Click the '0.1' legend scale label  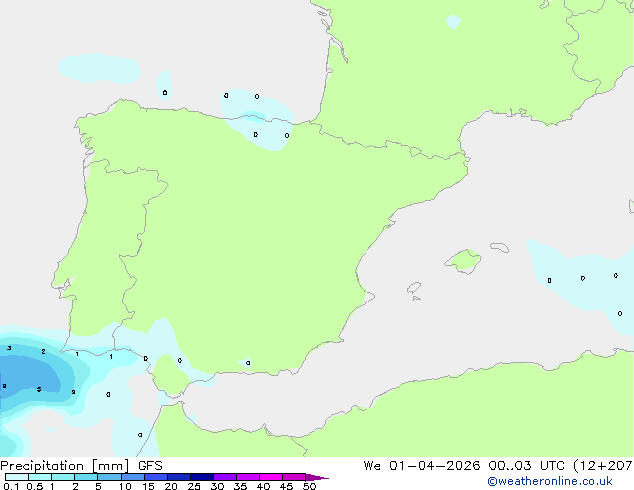click(x=11, y=486)
